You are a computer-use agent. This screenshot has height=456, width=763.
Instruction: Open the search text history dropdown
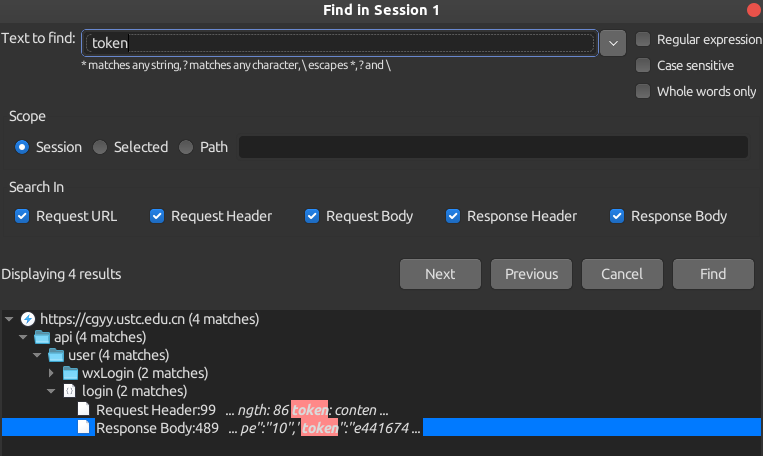[x=613, y=43]
